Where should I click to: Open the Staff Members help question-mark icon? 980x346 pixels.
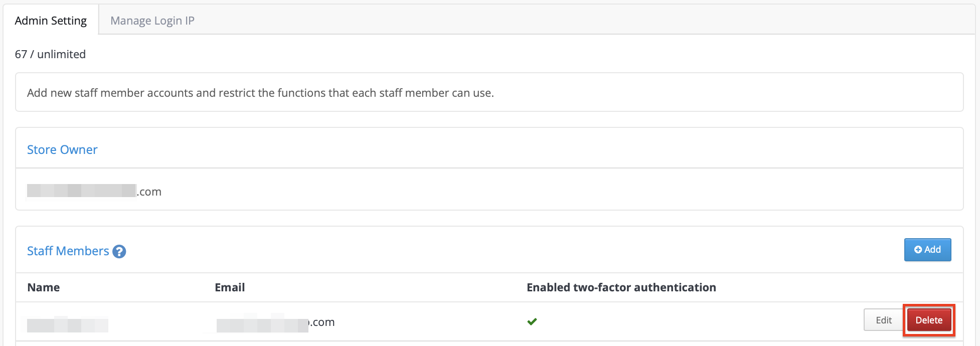click(x=119, y=251)
